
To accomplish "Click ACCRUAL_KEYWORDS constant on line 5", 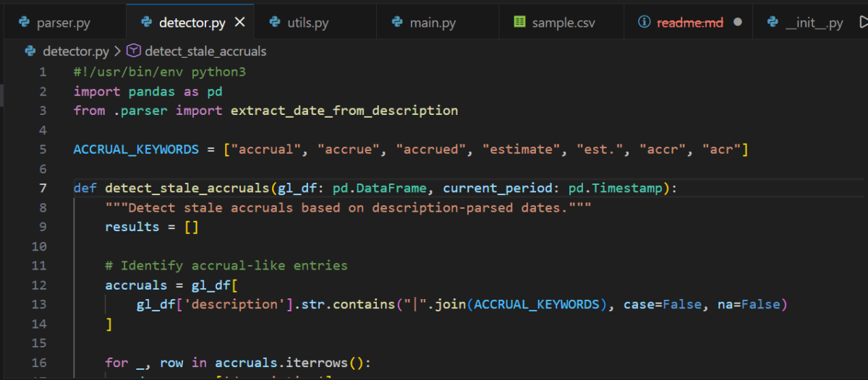I will point(136,150).
